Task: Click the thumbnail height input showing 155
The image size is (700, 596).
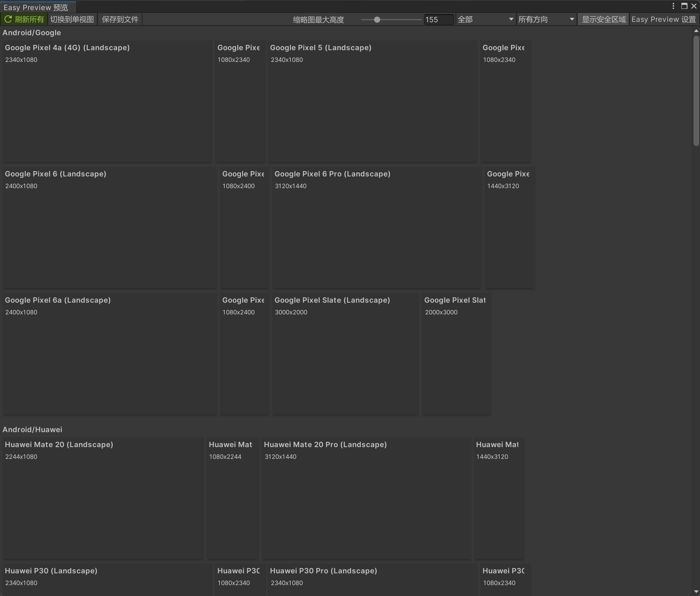Action: [x=438, y=19]
